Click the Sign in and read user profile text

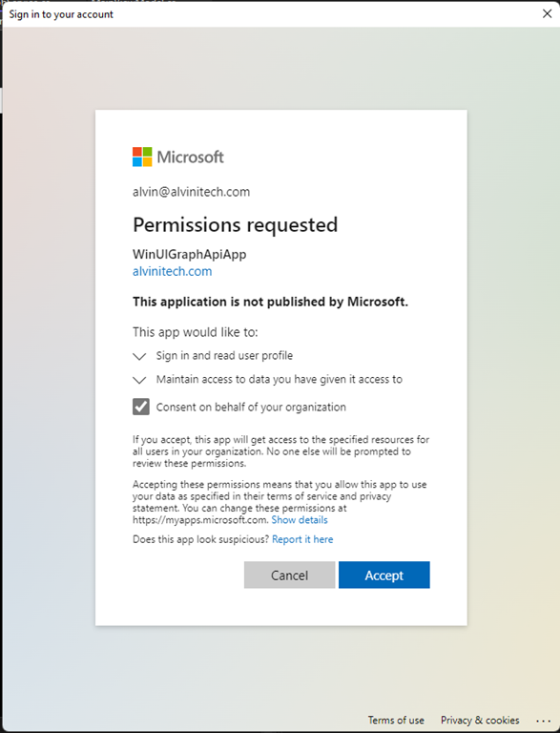pyautogui.click(x=224, y=356)
